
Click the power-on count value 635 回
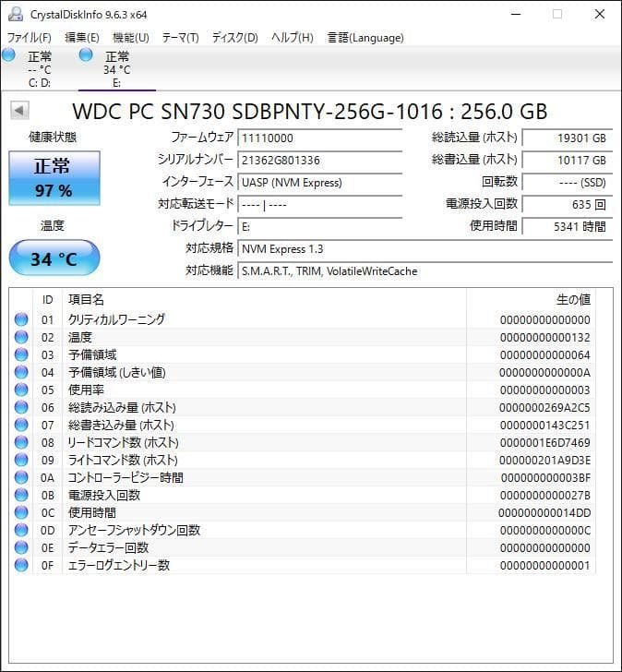568,205
